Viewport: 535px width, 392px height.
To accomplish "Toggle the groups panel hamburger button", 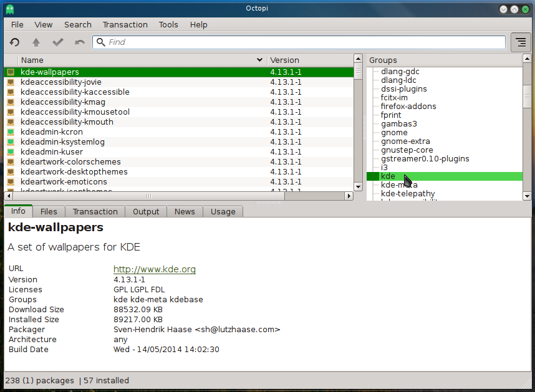I will click(x=521, y=42).
